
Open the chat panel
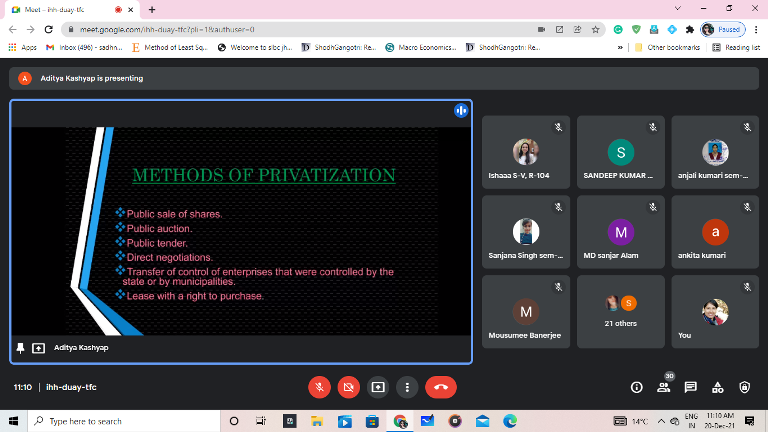click(x=690, y=387)
